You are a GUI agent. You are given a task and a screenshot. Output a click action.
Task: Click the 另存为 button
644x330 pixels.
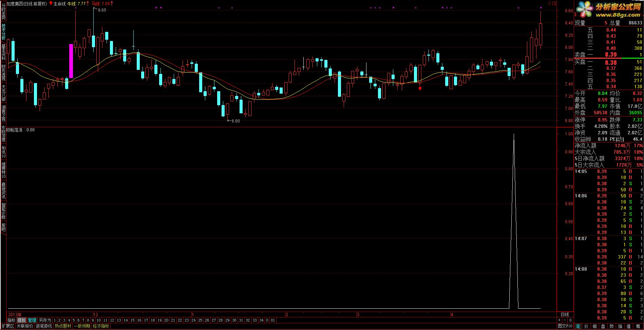(45, 320)
